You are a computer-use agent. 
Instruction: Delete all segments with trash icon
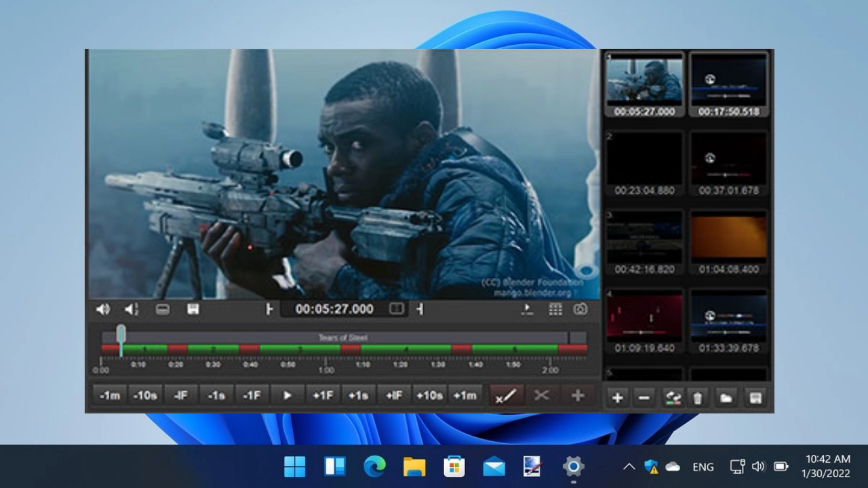tap(698, 397)
